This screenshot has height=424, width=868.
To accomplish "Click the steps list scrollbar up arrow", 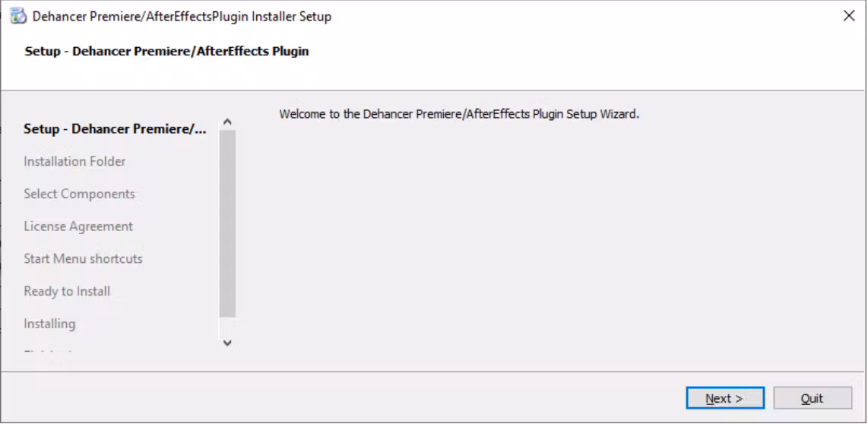I will click(227, 122).
